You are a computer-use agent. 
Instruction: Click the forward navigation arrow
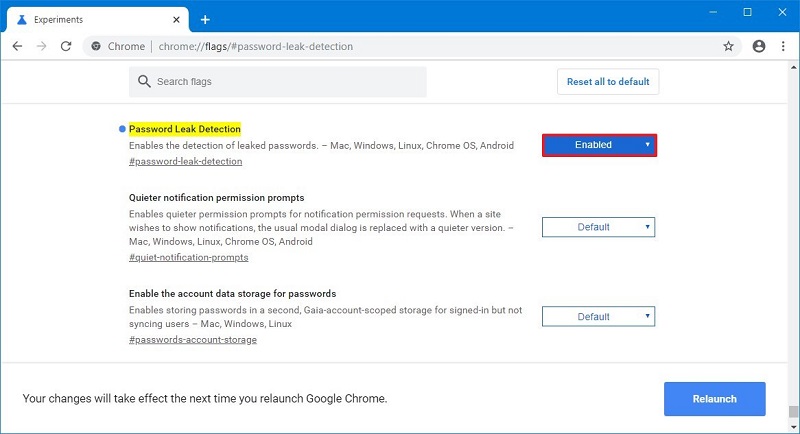coord(41,46)
